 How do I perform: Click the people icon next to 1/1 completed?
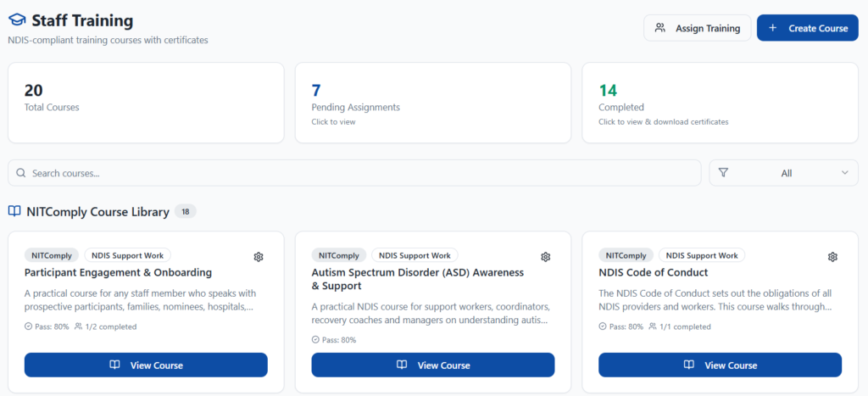tap(653, 326)
